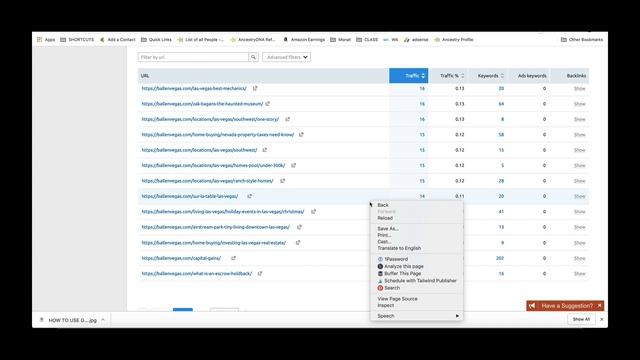The height and width of the screenshot is (360, 640).
Task: Click Show backlinks for capital-gains row
Action: tap(580, 258)
